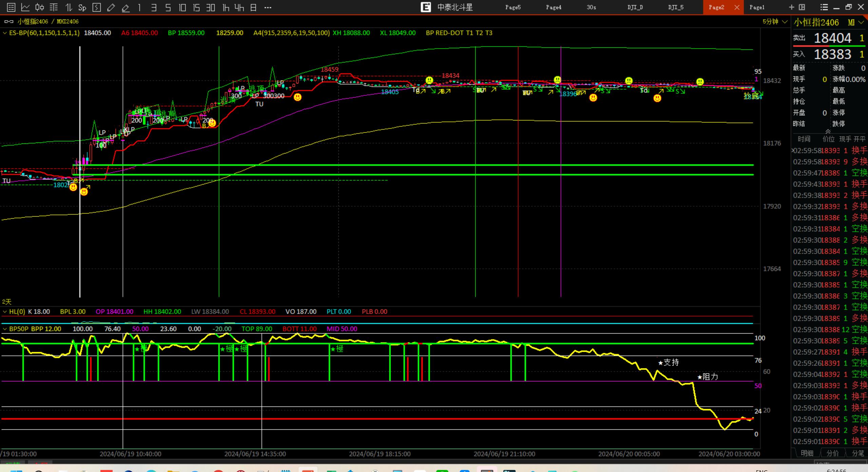
Task: Set the 15-minute period
Action: tap(196, 7)
